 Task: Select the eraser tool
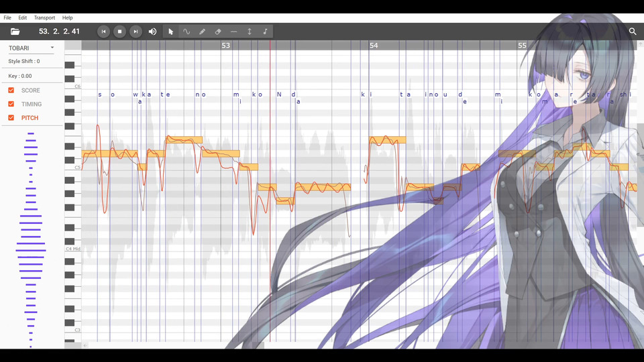click(x=218, y=32)
